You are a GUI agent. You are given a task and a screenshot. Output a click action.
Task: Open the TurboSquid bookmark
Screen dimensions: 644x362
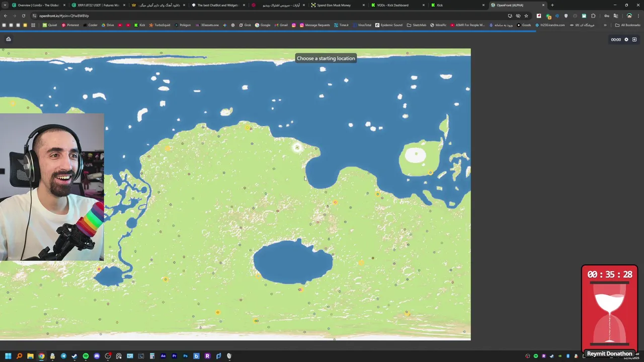tap(160, 25)
